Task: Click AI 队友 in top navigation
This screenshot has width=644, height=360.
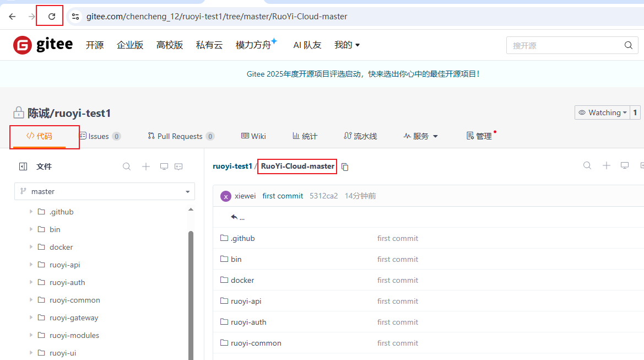Action: (x=307, y=45)
